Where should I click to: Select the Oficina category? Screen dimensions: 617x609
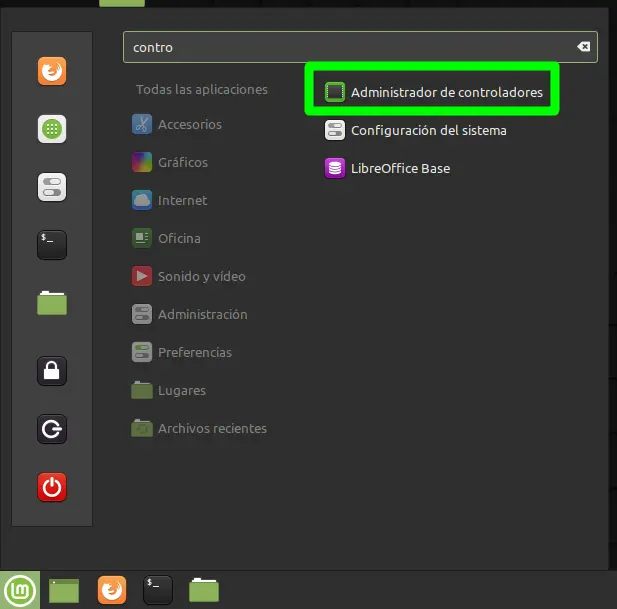tap(166, 238)
